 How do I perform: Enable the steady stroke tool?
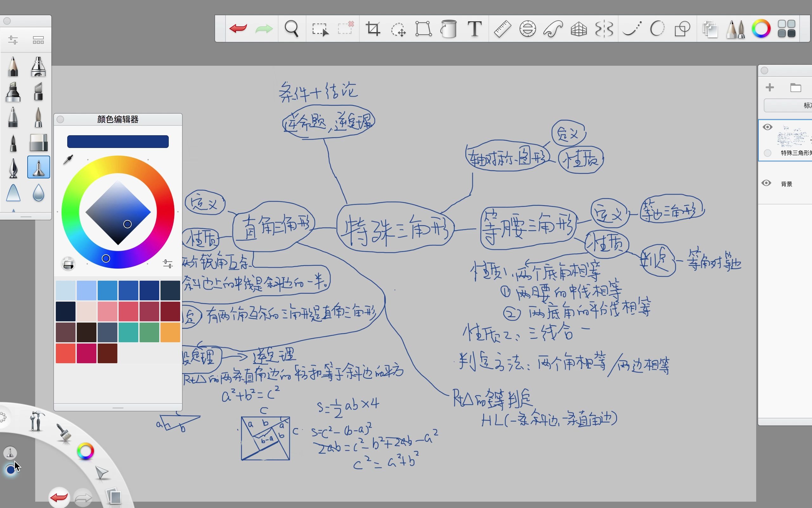[x=632, y=29]
